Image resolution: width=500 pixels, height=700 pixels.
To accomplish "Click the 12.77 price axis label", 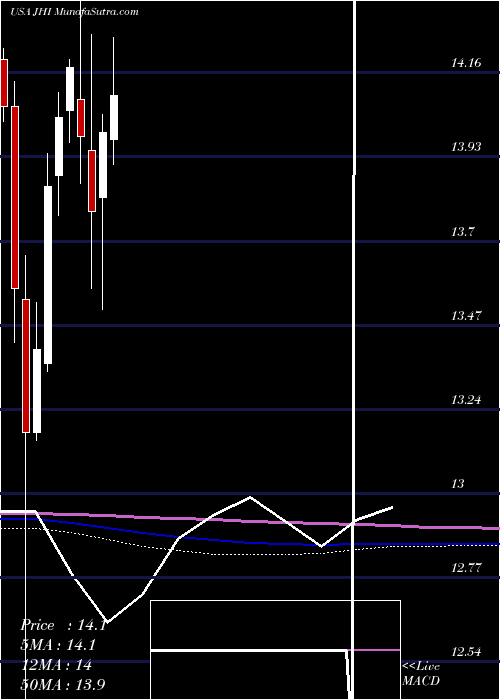I will tap(466, 568).
